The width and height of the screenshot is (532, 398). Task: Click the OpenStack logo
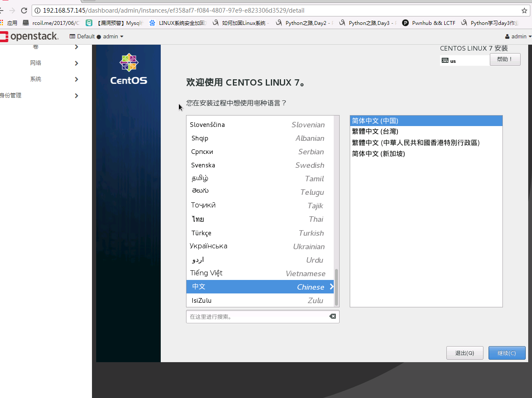[x=30, y=37]
